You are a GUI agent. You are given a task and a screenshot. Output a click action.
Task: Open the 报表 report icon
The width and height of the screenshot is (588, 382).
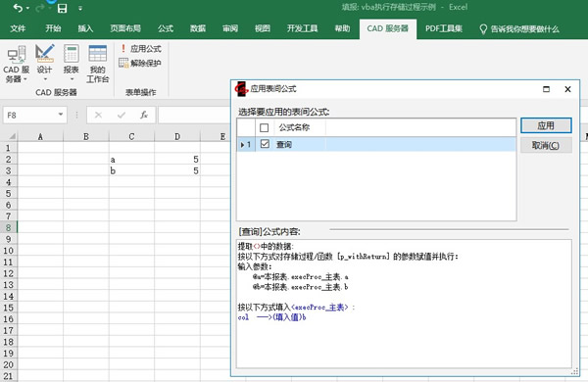coord(72,63)
